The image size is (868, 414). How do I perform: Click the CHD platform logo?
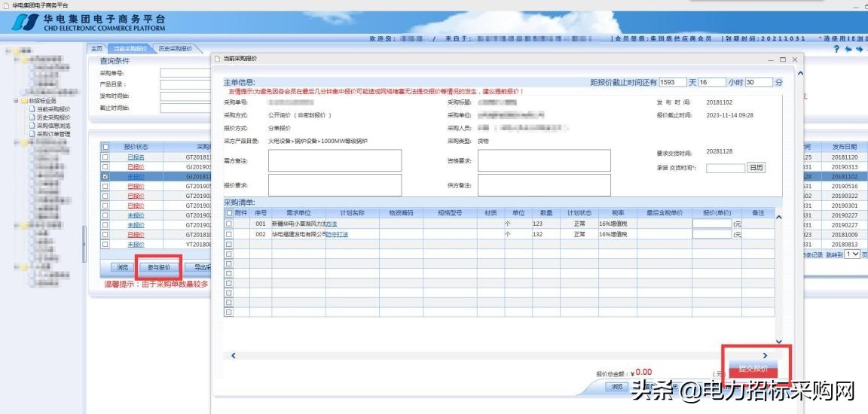click(x=26, y=23)
